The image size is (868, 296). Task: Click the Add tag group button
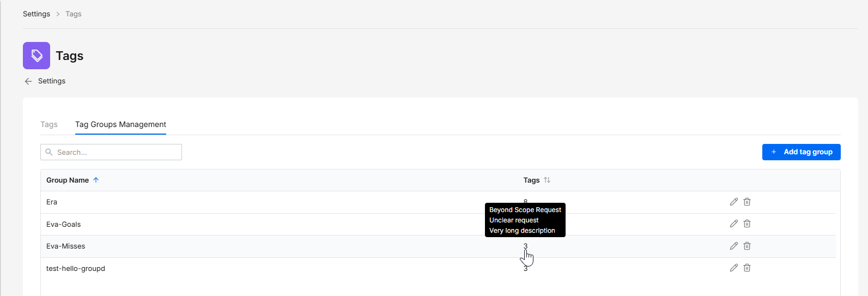(801, 152)
